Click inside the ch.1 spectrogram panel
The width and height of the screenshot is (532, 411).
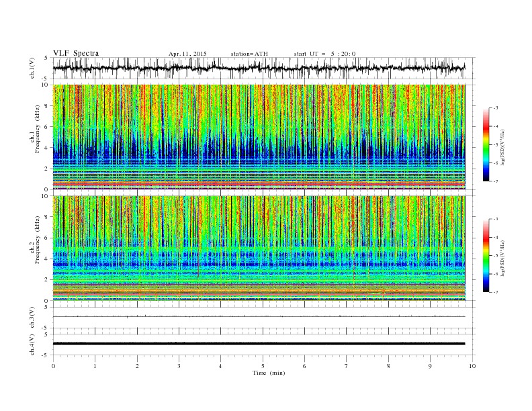pos(259,137)
